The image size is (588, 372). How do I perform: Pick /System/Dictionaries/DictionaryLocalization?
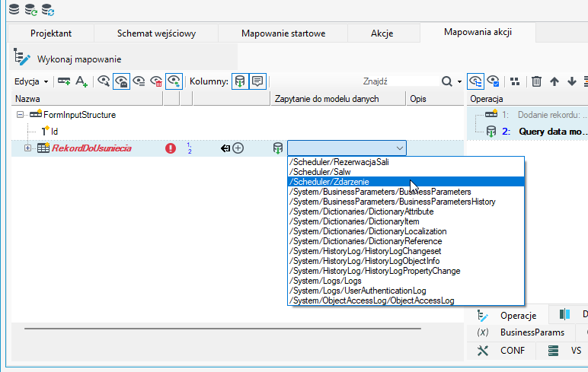point(406,231)
